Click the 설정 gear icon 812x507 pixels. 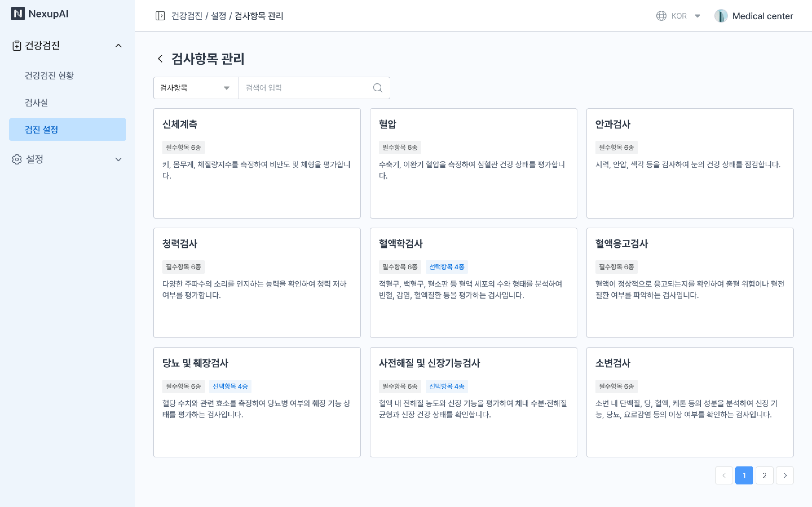tap(17, 159)
